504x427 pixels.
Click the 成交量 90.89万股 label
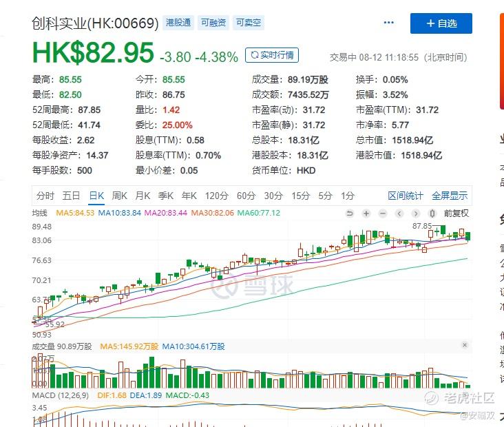[x=62, y=346]
